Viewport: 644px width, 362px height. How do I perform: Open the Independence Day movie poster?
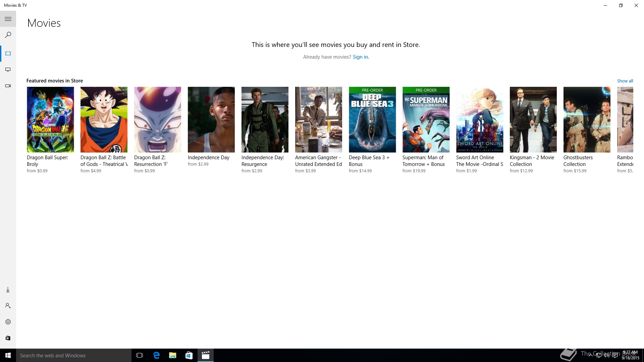(211, 120)
